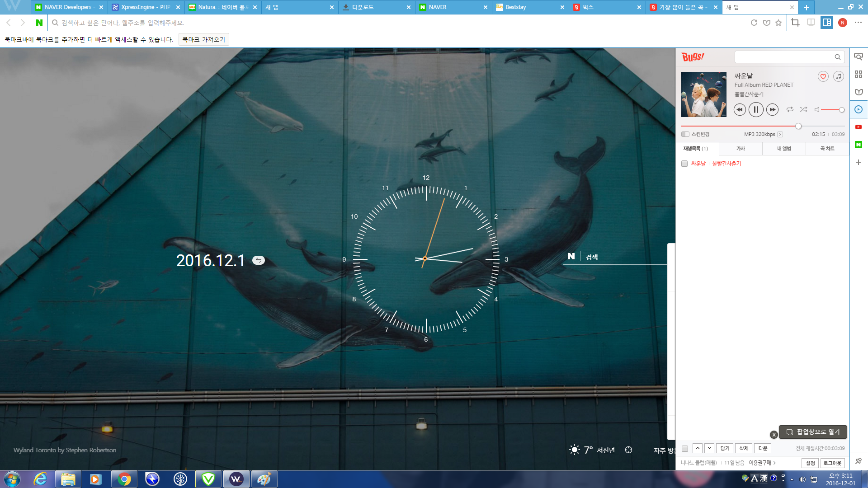Open Chrome from the taskbar
Viewport: 868px width, 488px height.
click(x=124, y=479)
